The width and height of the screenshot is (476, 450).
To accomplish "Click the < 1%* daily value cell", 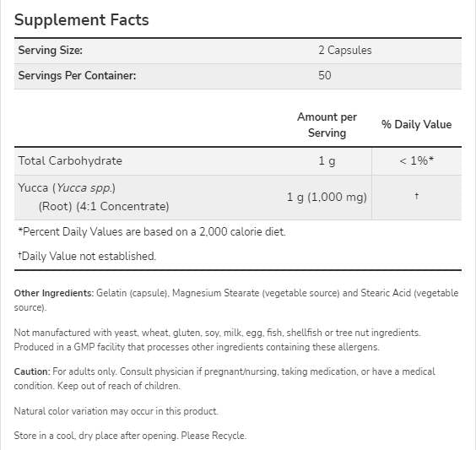I will [x=417, y=161].
